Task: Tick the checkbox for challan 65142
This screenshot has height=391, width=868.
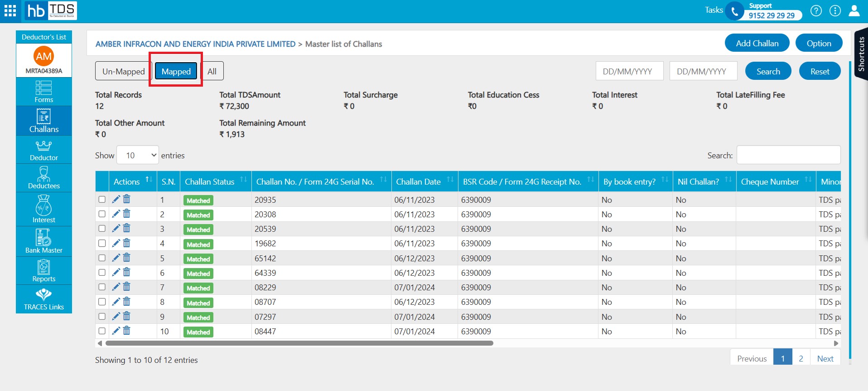Action: click(x=102, y=258)
